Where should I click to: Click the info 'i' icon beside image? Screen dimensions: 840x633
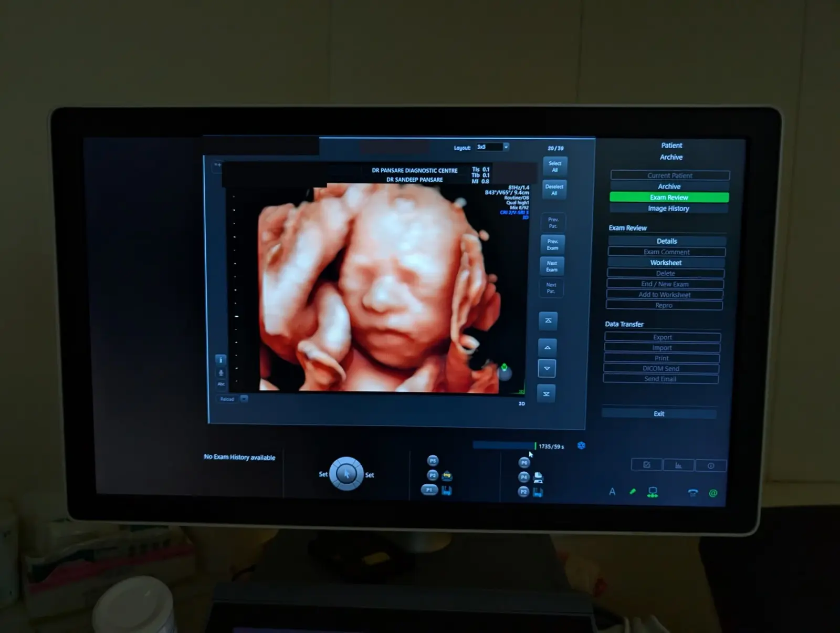[x=221, y=360]
